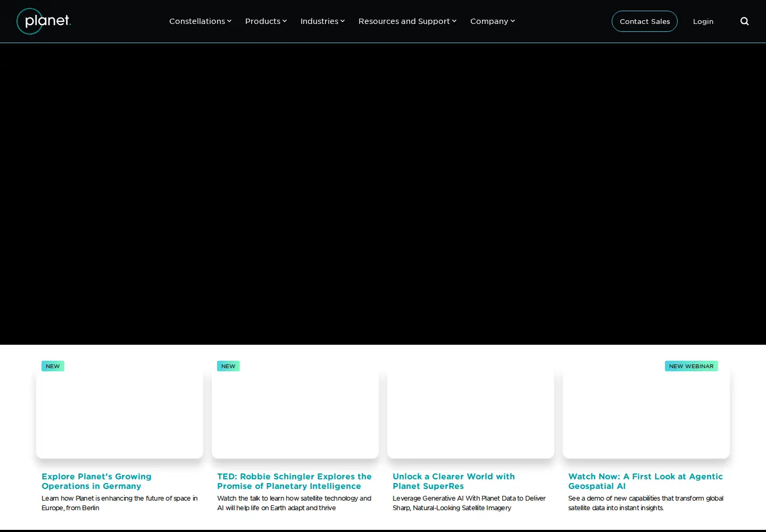Screen dimensions: 766x532
Task: Expand the Constellations menu
Action: point(200,21)
